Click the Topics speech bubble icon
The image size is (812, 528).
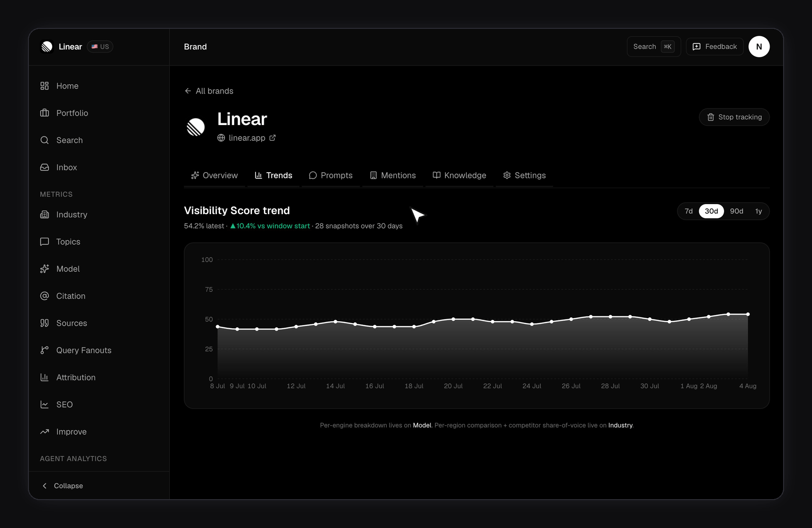(45, 242)
